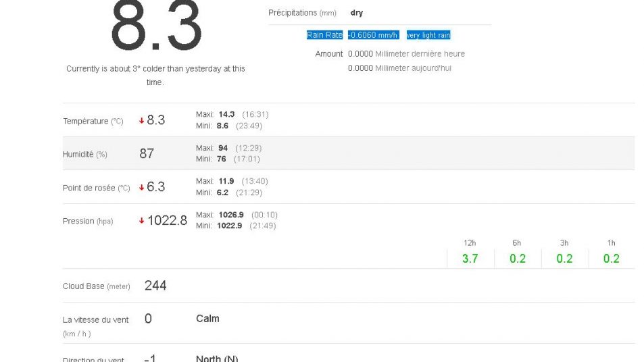Select the highlighted -0.6060 mm/h value

(x=373, y=35)
